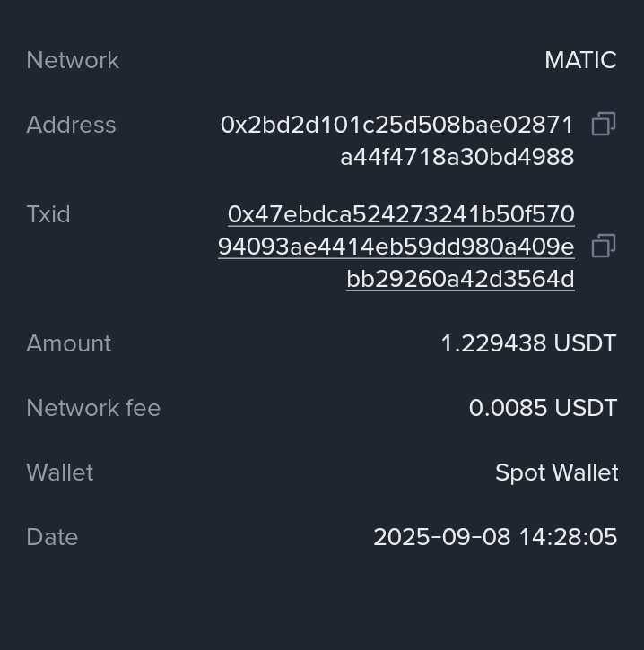
Task: Click the Amount label
Action: coord(69,343)
